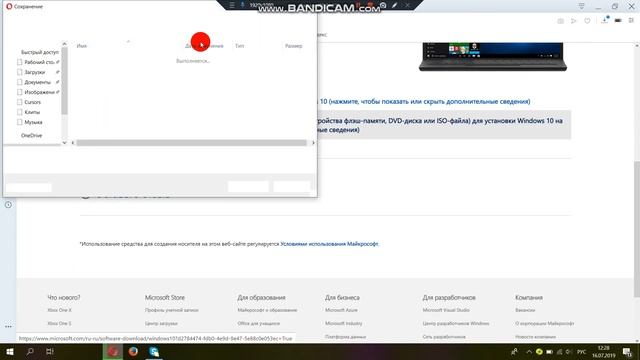Open Opera sidebar three dots menu

8,327
